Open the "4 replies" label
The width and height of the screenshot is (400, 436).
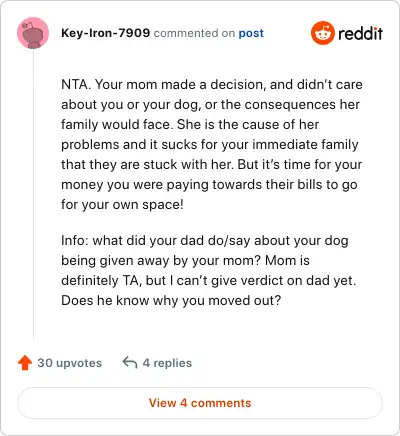[167, 363]
